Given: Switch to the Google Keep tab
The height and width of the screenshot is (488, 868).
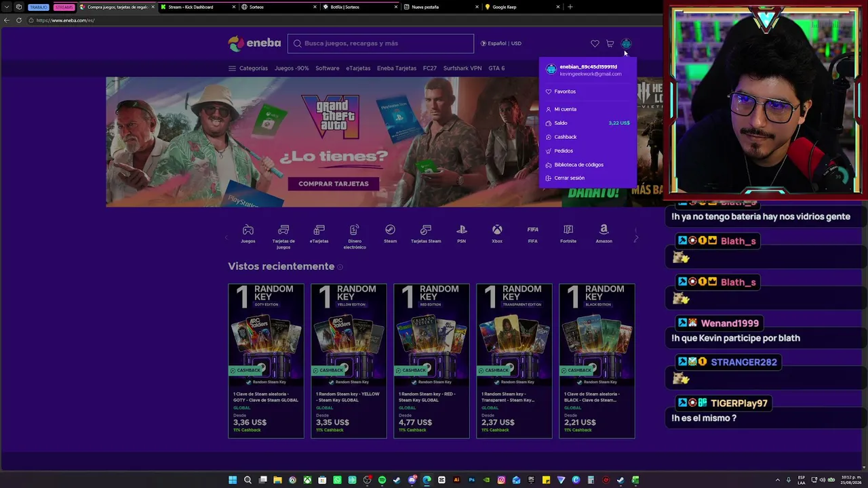Looking at the screenshot, I should click(x=522, y=7).
